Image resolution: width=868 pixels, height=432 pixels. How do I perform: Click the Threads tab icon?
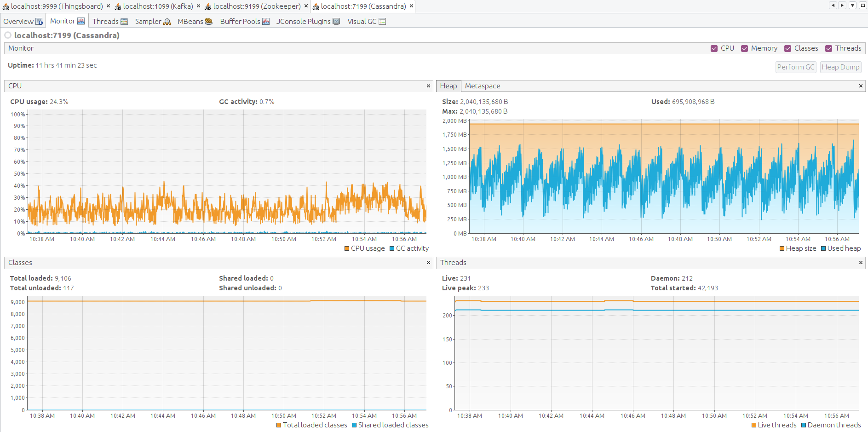pyautogui.click(x=124, y=22)
